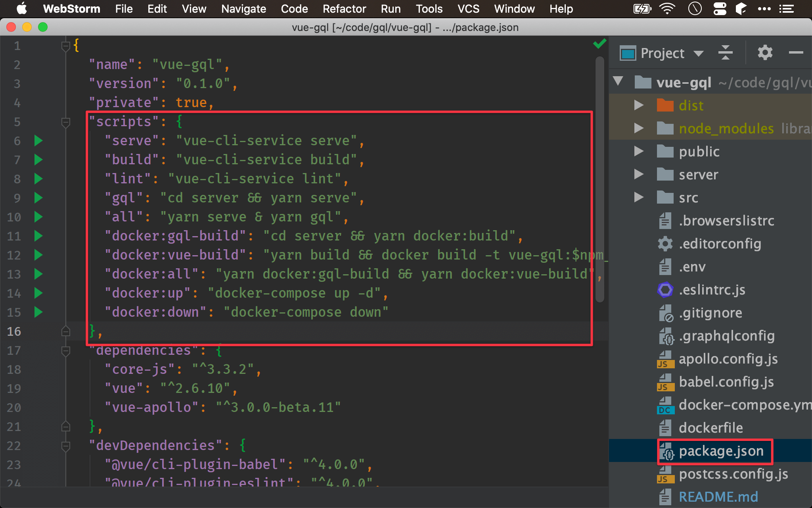This screenshot has width=812, height=508.
Task: Click the Wi-Fi status icon
Action: click(667, 9)
